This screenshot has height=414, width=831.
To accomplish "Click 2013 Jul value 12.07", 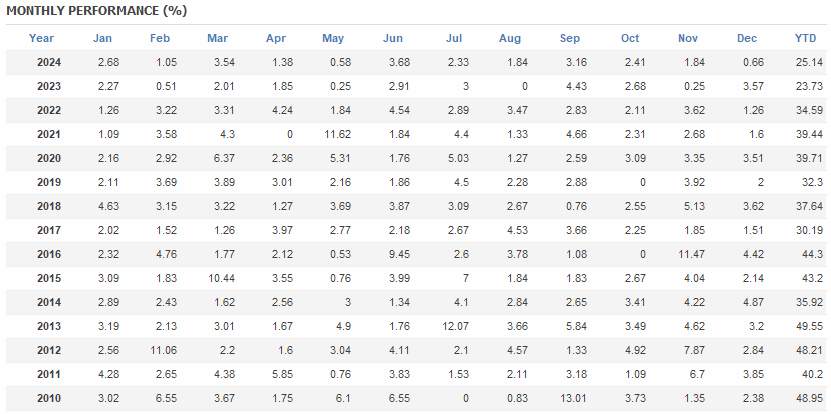I will coord(455,327).
